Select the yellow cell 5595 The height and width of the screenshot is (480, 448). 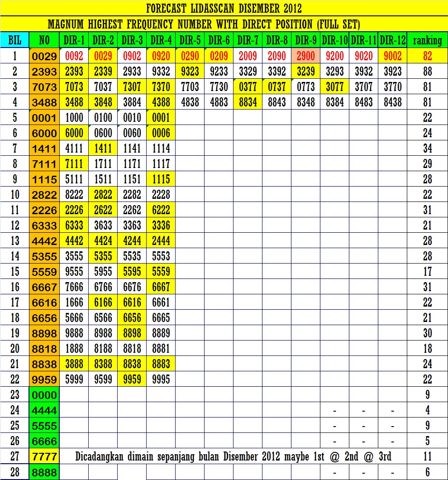[x=132, y=272]
